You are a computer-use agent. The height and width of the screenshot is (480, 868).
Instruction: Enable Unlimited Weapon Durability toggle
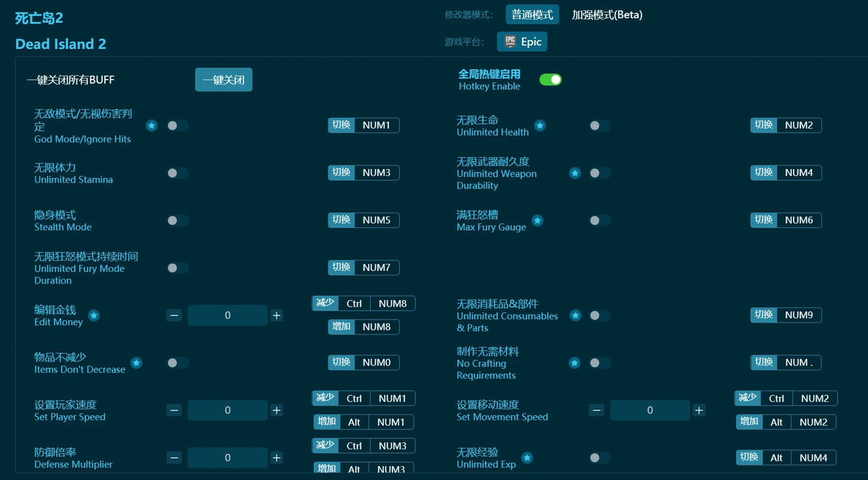pyautogui.click(x=600, y=173)
